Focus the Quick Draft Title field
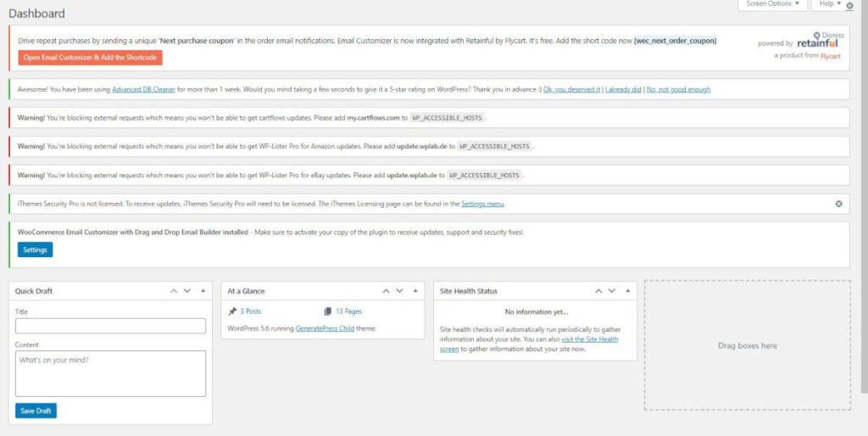Viewport: 868px width, 436px height. click(111, 326)
